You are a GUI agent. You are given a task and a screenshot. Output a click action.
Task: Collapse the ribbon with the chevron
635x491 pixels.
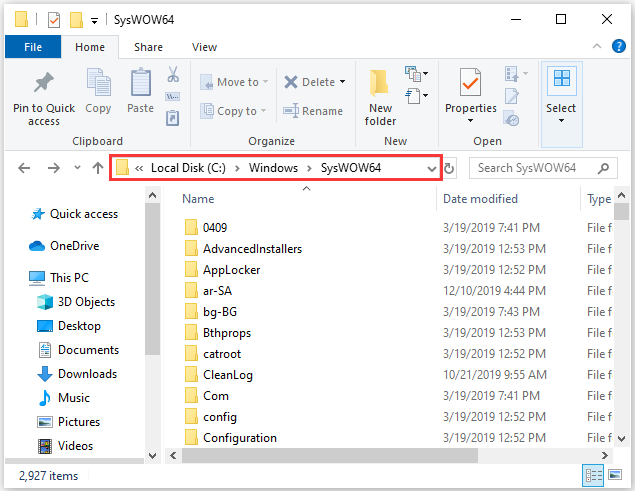click(x=597, y=47)
